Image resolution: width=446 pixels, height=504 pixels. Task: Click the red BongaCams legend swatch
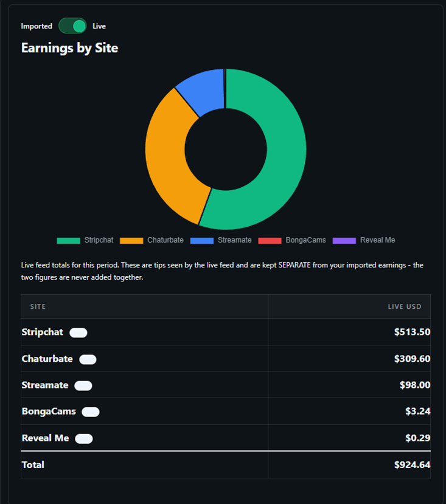pos(270,240)
